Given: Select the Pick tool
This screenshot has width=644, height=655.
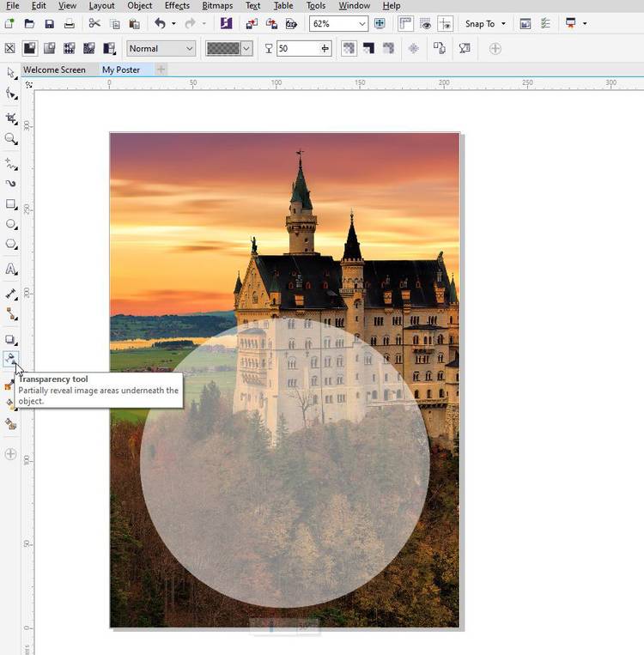Looking at the screenshot, I should click(11, 73).
